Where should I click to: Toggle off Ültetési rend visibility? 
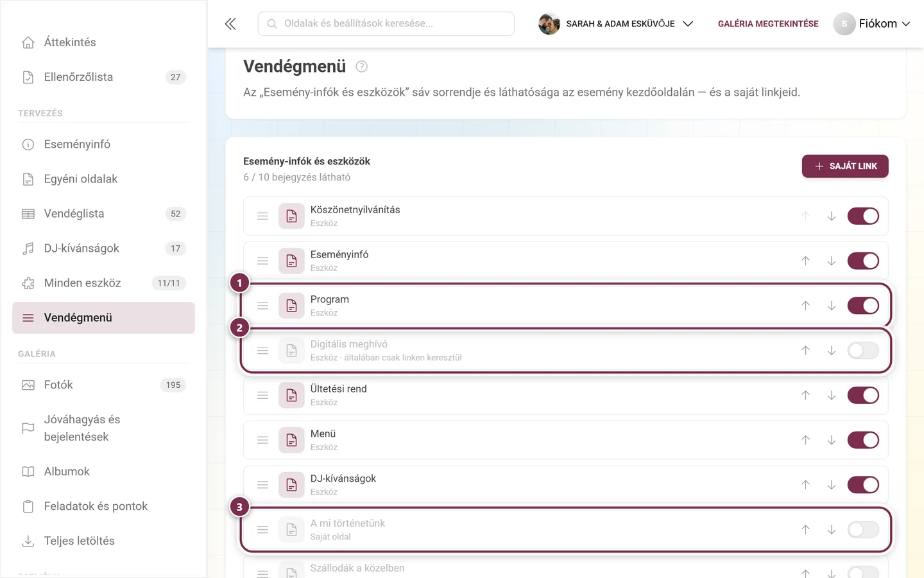click(x=863, y=396)
